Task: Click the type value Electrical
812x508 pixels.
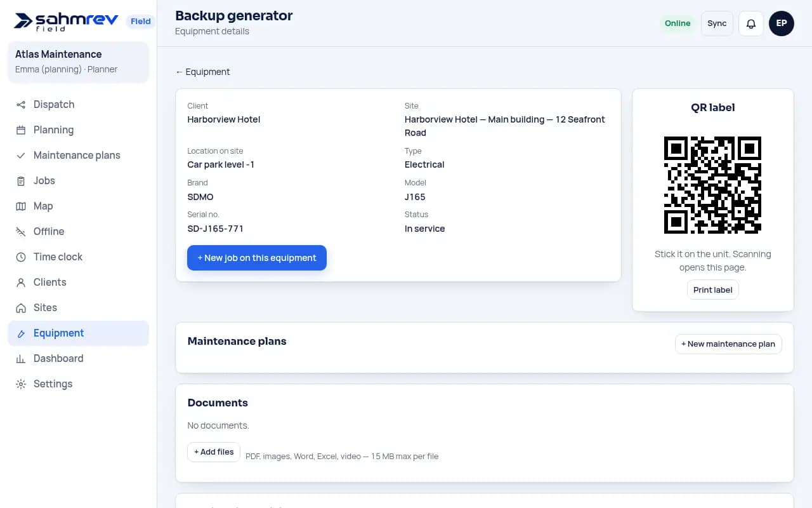Action: tap(424, 164)
